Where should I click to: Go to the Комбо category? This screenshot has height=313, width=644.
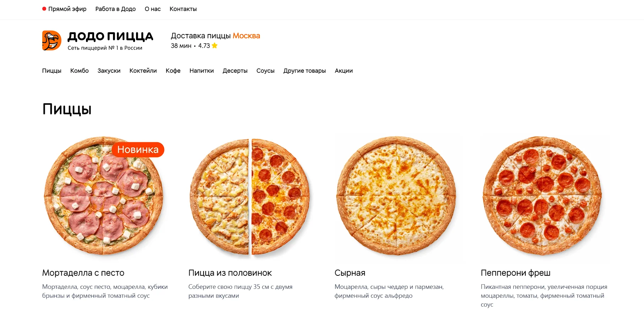pyautogui.click(x=80, y=71)
